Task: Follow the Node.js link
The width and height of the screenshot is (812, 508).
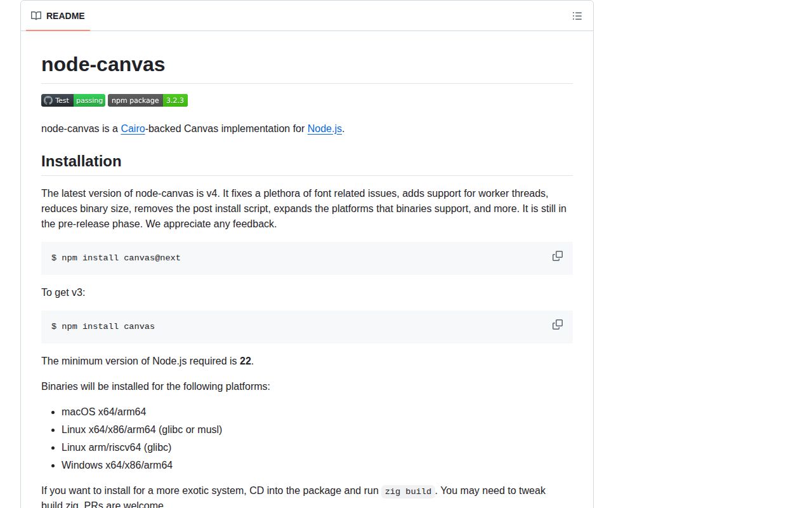Action: [325, 128]
